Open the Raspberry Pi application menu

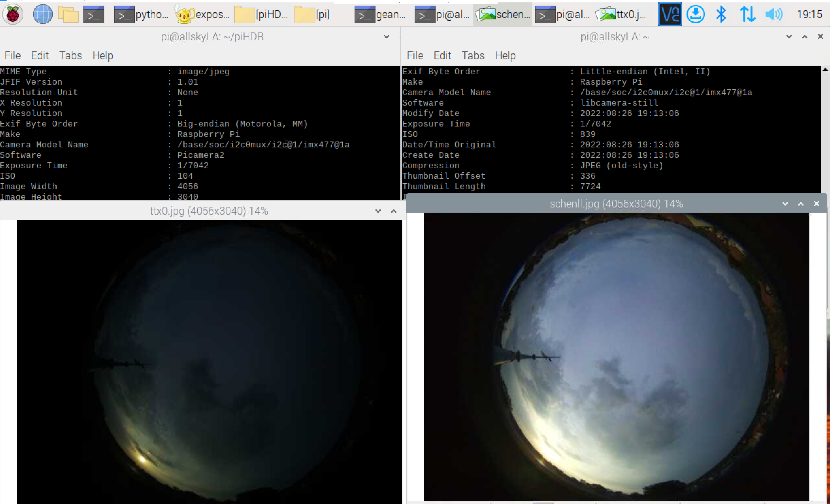coord(13,14)
